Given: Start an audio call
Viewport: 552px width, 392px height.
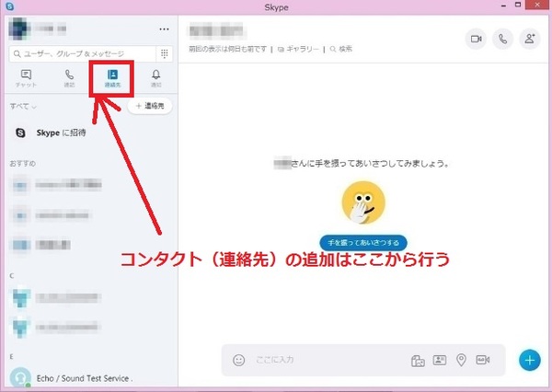Looking at the screenshot, I should pyautogui.click(x=502, y=39).
